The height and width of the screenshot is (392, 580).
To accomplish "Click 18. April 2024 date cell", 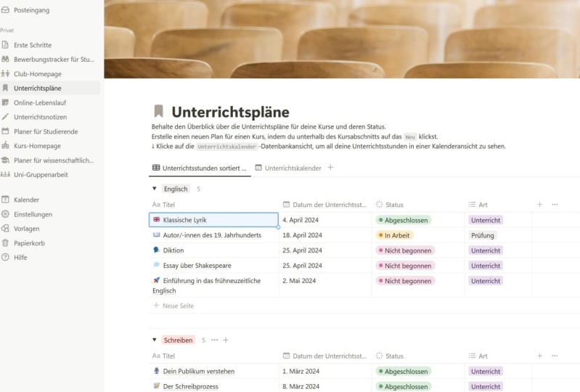I will pyautogui.click(x=325, y=235).
